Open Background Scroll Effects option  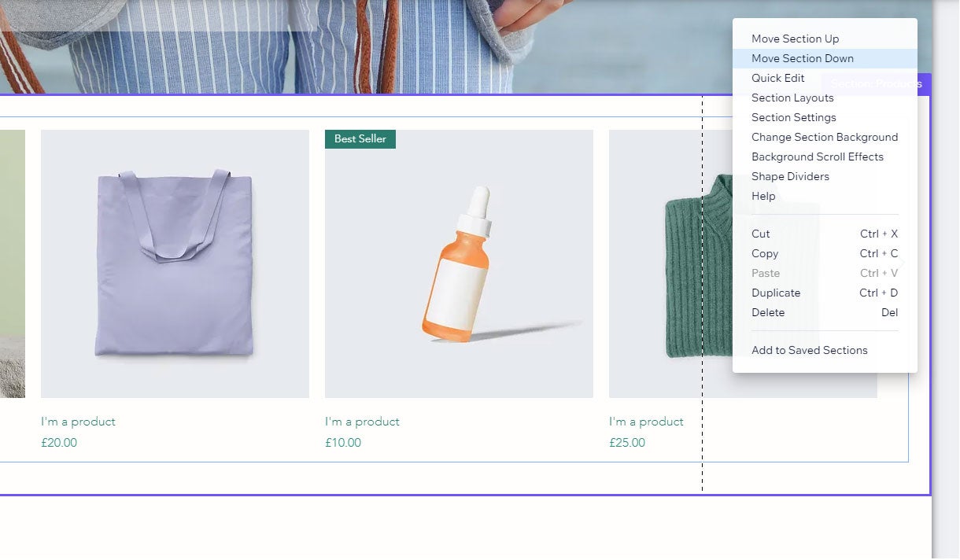pos(825,157)
